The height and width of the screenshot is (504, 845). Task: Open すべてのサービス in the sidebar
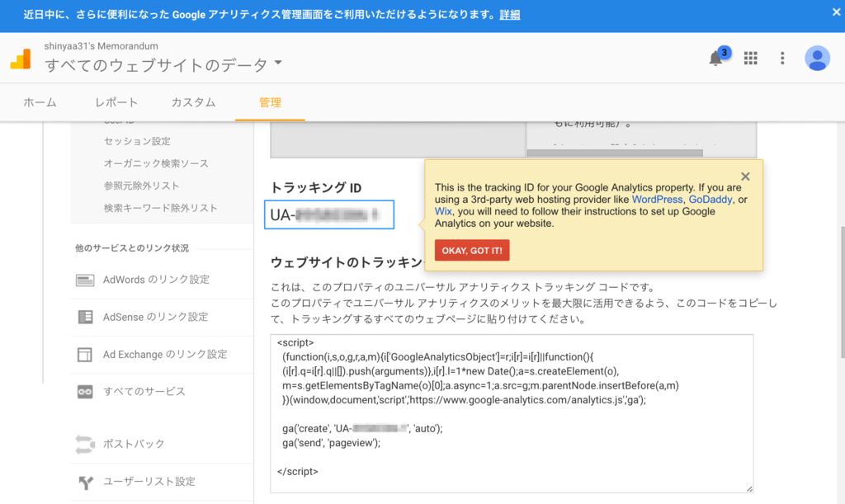[x=144, y=391]
